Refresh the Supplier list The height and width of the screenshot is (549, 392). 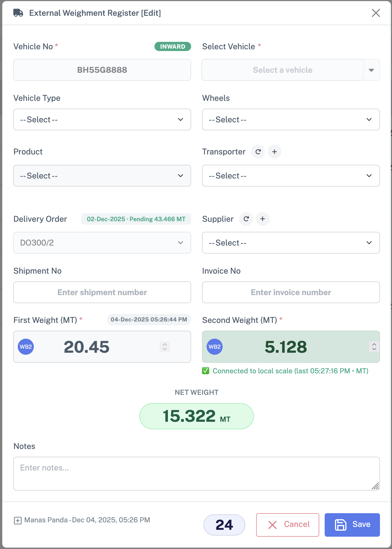pyautogui.click(x=246, y=219)
